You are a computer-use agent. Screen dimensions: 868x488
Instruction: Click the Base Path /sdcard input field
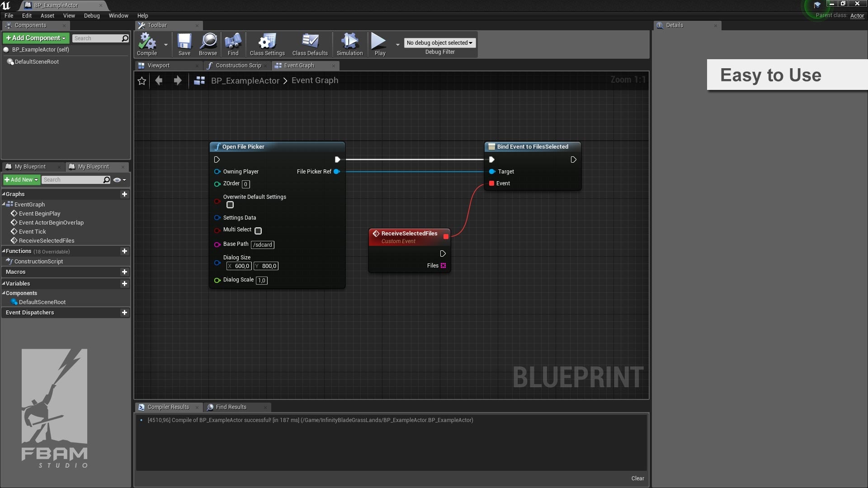262,244
